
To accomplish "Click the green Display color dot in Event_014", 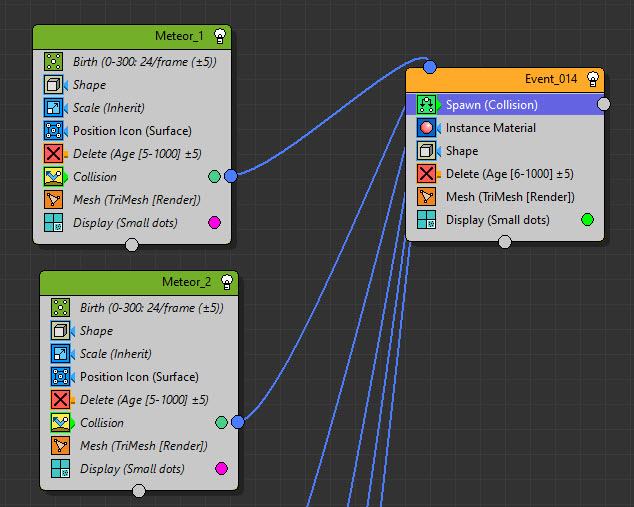I will tap(588, 220).
